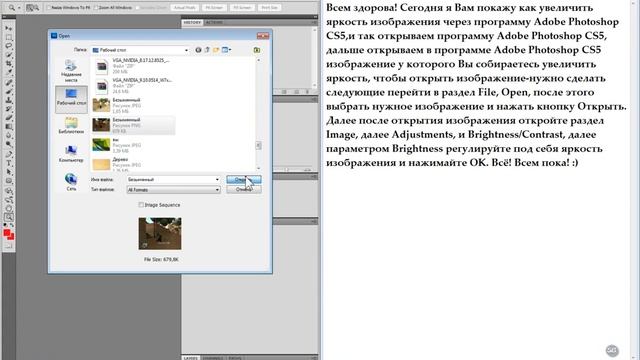The width and height of the screenshot is (640, 360).
Task: Select the Path Selection arrow tool
Action: click(9, 172)
